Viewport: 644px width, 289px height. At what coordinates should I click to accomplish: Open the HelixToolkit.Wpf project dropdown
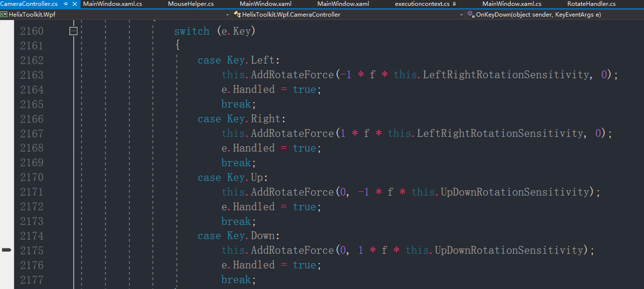[x=227, y=15]
